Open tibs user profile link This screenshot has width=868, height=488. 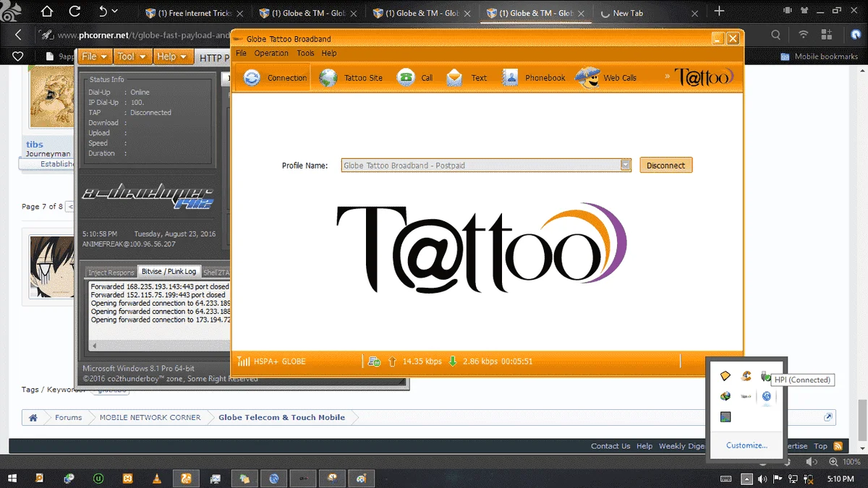pyautogui.click(x=35, y=145)
